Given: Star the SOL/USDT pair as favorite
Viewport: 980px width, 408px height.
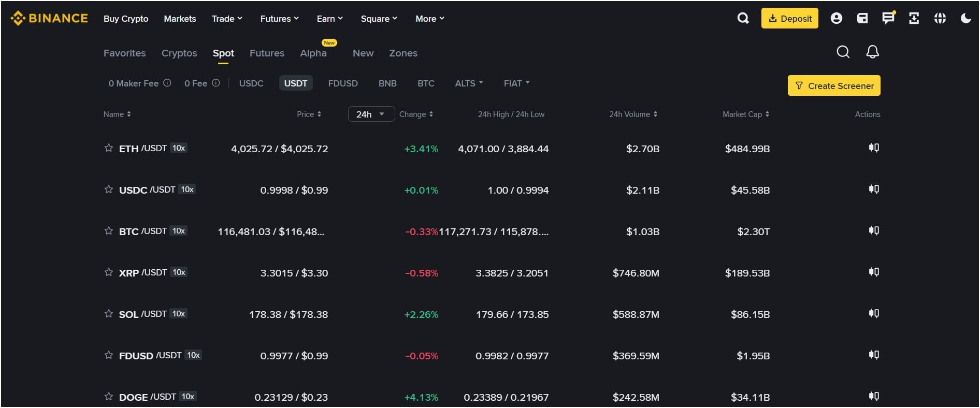Looking at the screenshot, I should click(109, 314).
